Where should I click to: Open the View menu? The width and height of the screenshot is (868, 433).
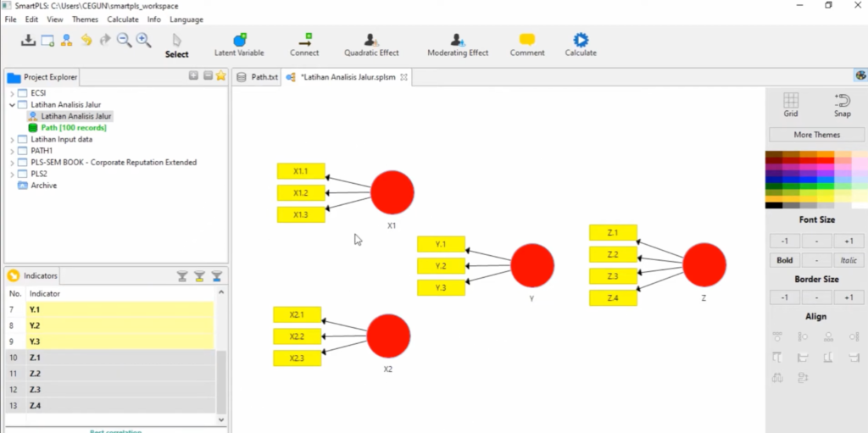tap(55, 19)
